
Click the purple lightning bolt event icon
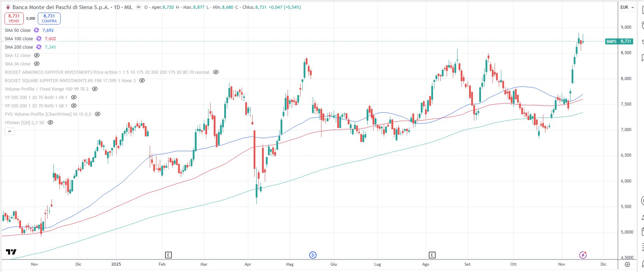583,255
